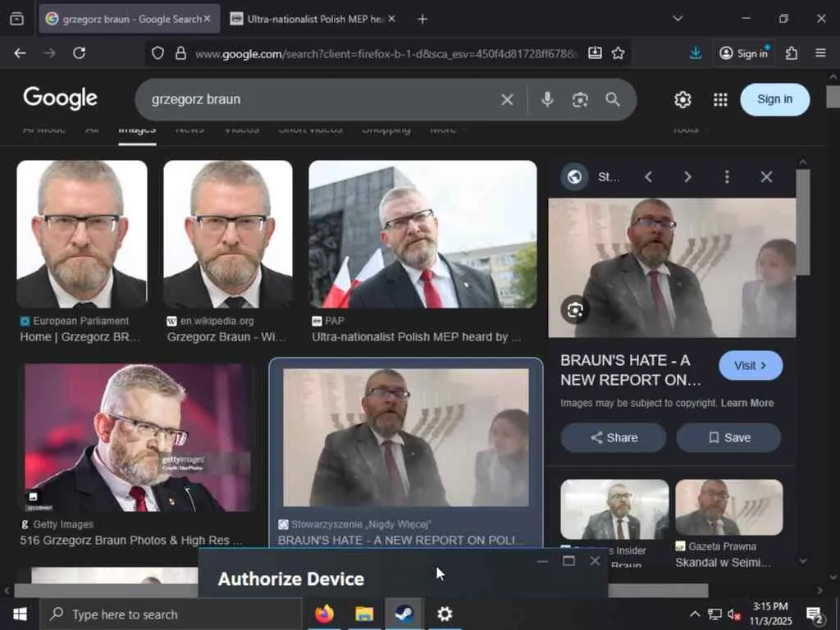The width and height of the screenshot is (840, 630).
Task: Open Steam from the taskbar
Action: pos(404,614)
